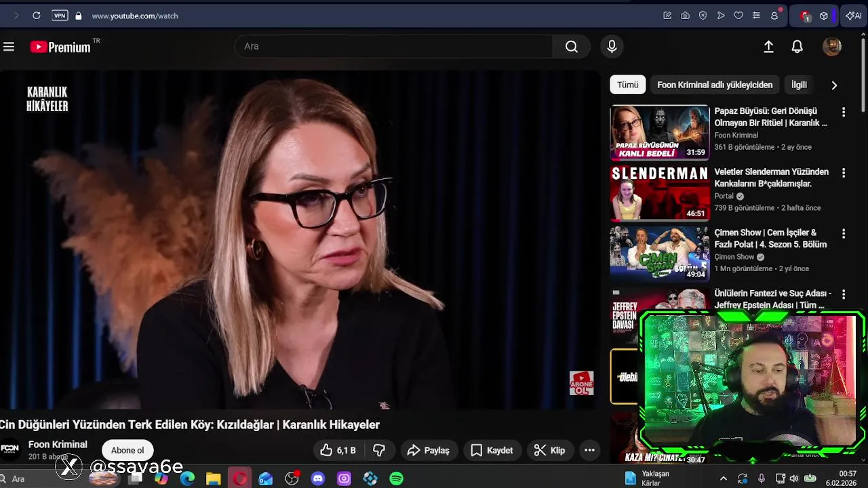868x488 pixels.
Task: Start voice search with microphone icon
Action: [x=612, y=46]
